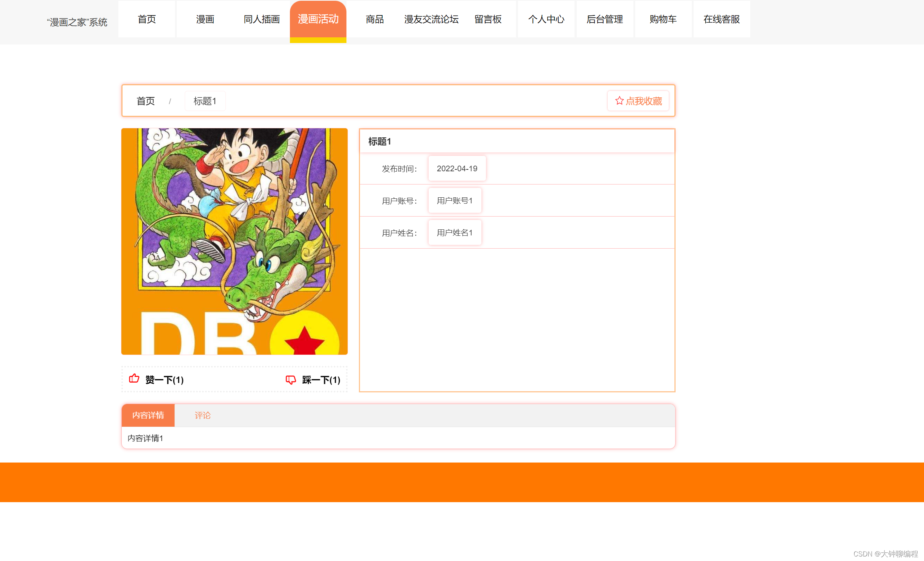Open 购物车 from the navigation

pos(663,19)
